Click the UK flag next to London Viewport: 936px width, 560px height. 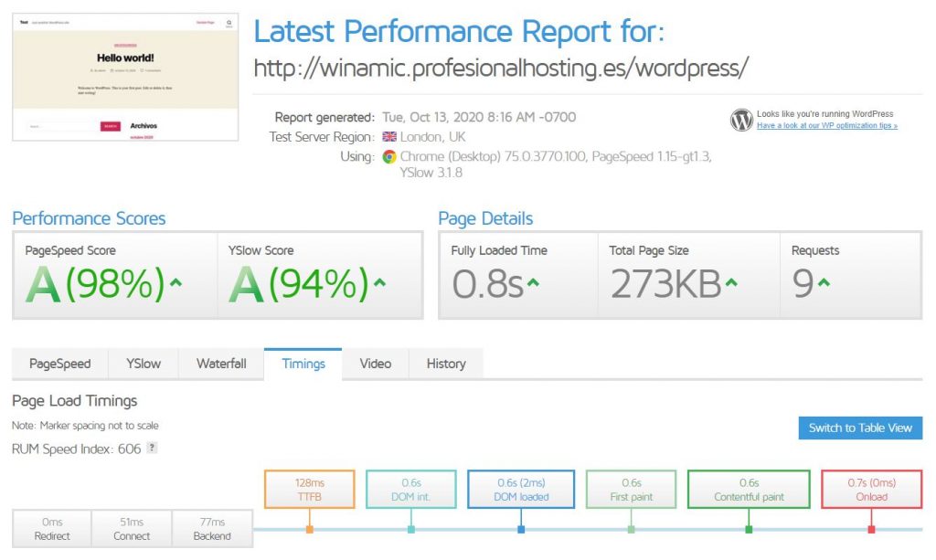click(388, 138)
